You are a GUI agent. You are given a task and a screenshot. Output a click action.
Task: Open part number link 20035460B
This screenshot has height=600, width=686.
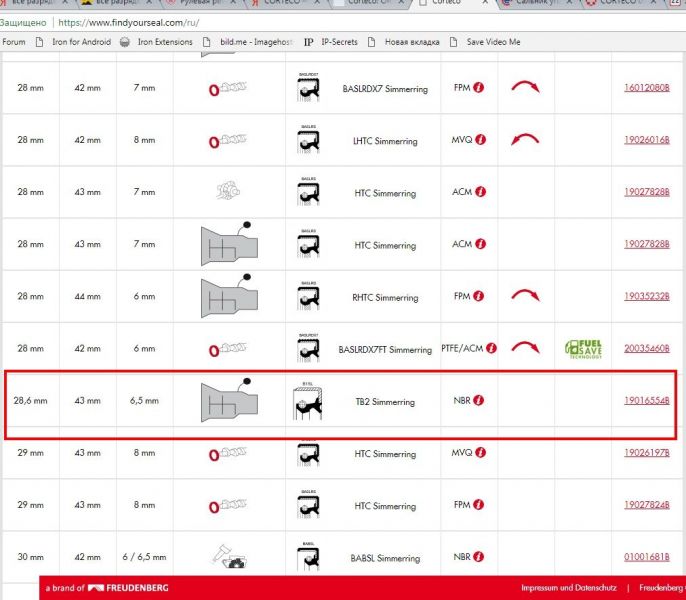click(x=647, y=348)
